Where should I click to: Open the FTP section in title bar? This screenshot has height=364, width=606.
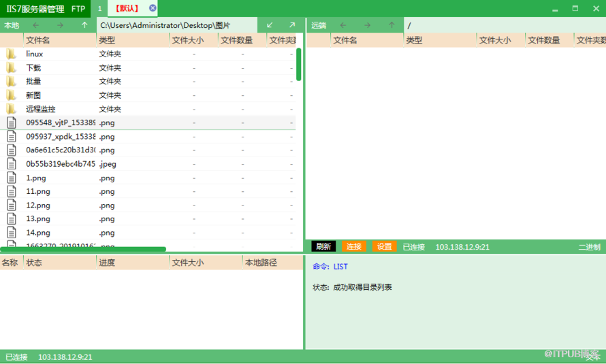[78, 8]
